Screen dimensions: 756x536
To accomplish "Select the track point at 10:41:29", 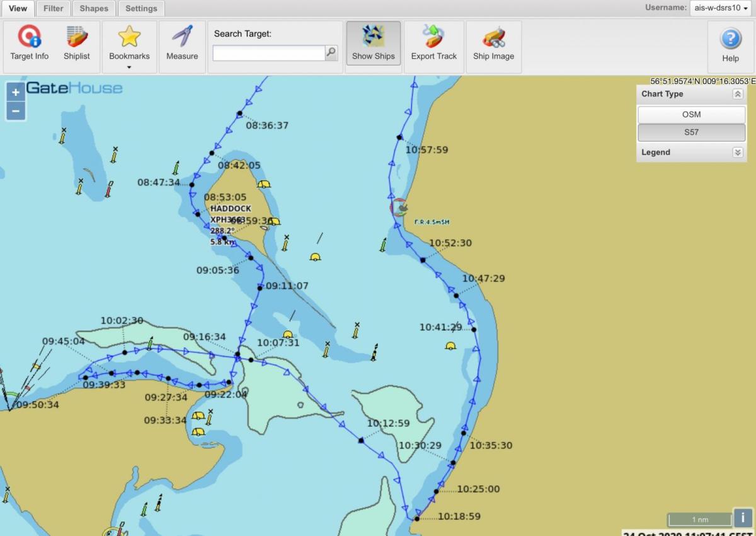I will pyautogui.click(x=474, y=329).
